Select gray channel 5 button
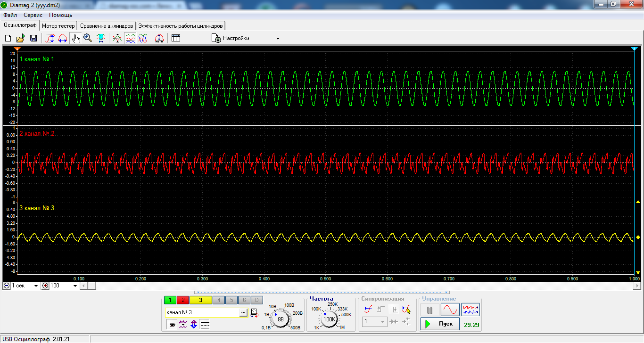 click(x=231, y=300)
